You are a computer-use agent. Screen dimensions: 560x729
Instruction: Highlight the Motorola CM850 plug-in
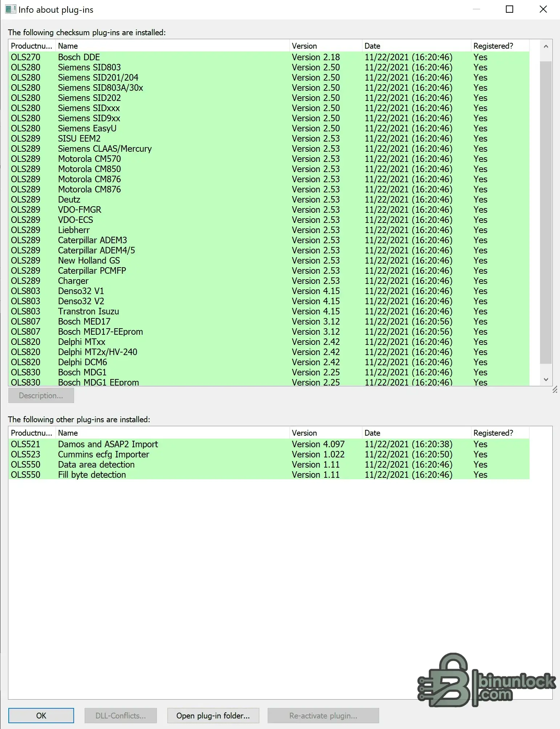(x=269, y=169)
